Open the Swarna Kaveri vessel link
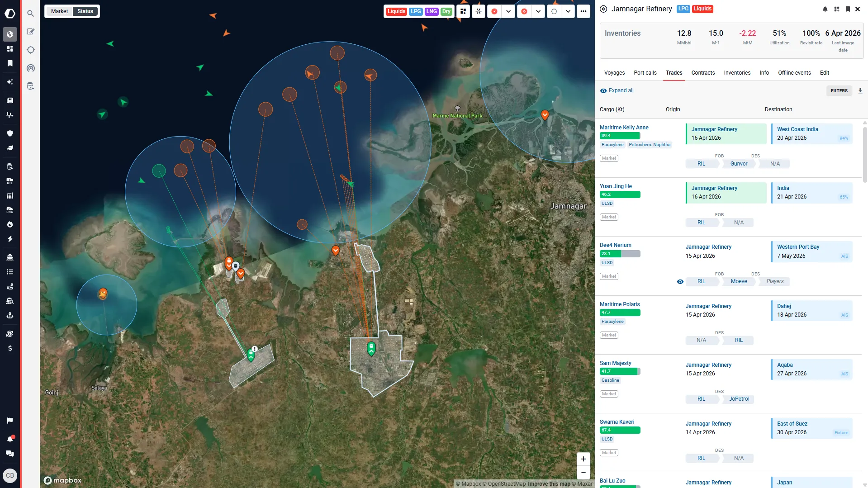Screen dimensions: 868x488 [617, 422]
